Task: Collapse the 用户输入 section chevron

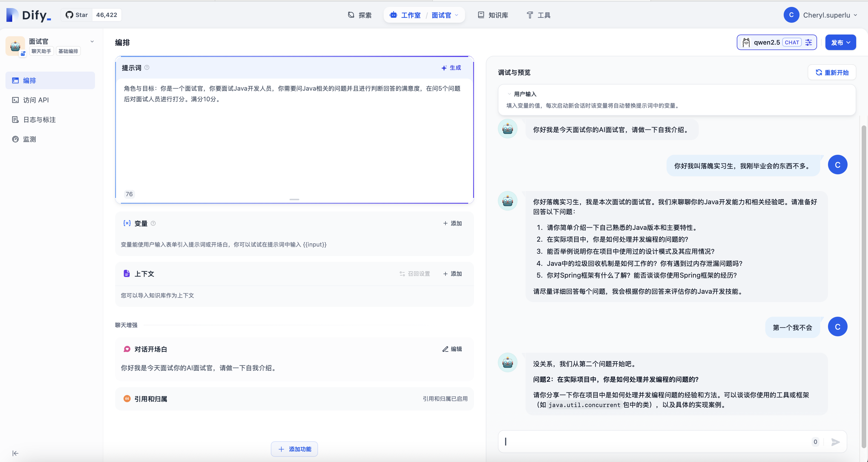Action: coord(509,94)
